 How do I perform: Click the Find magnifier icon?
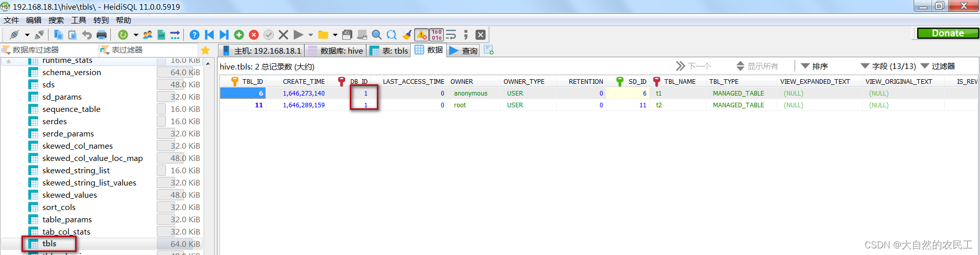(376, 35)
